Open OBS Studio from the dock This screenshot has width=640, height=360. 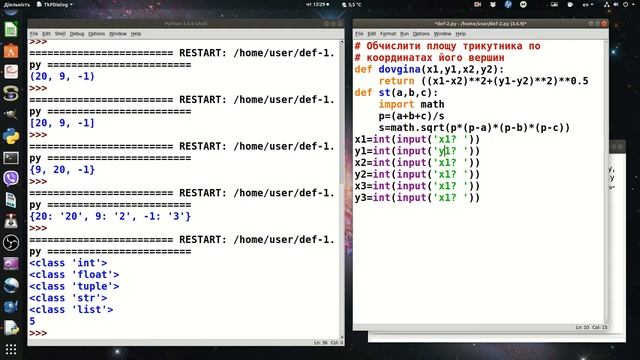pos(11,243)
